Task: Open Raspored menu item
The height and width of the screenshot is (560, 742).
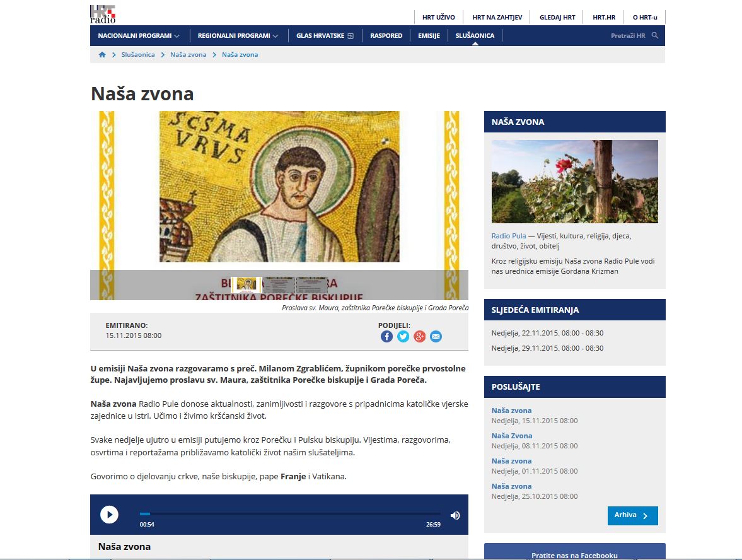Action: (x=386, y=35)
